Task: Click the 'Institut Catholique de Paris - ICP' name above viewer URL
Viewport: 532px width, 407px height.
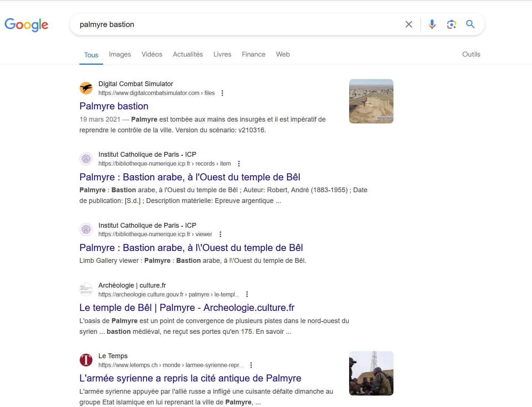Action: click(147, 225)
